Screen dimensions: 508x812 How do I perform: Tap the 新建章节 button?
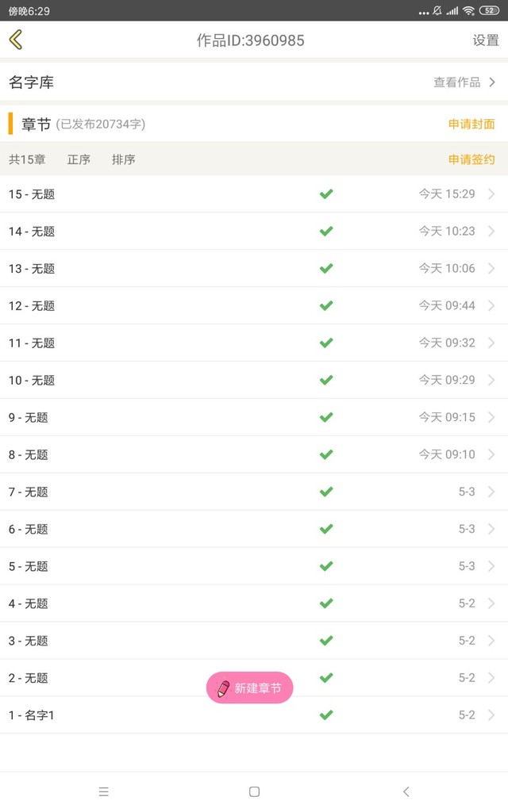pos(257,688)
